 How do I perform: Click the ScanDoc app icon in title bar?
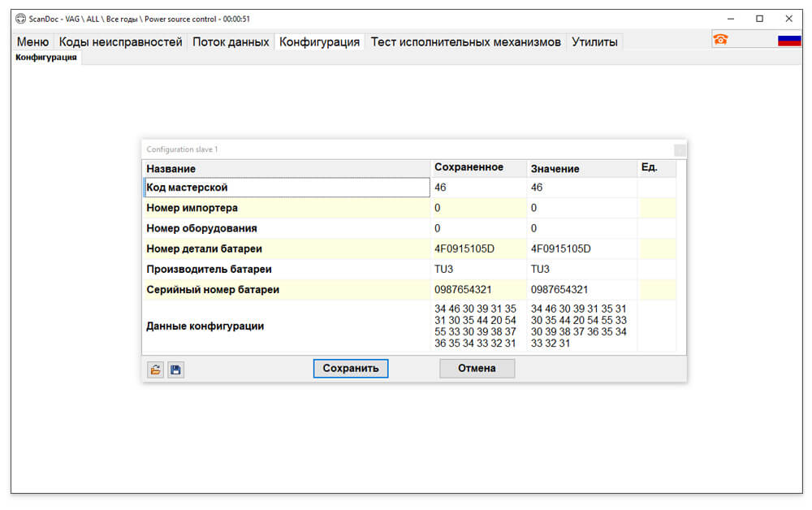click(21, 19)
